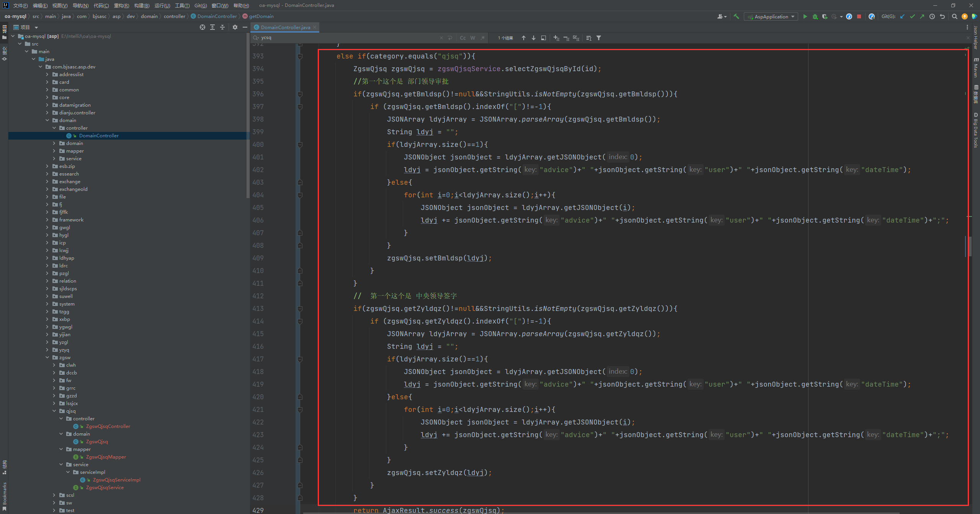This screenshot has width=980, height=514.
Task: Click Git commit green checkmark
Action: [x=912, y=16]
